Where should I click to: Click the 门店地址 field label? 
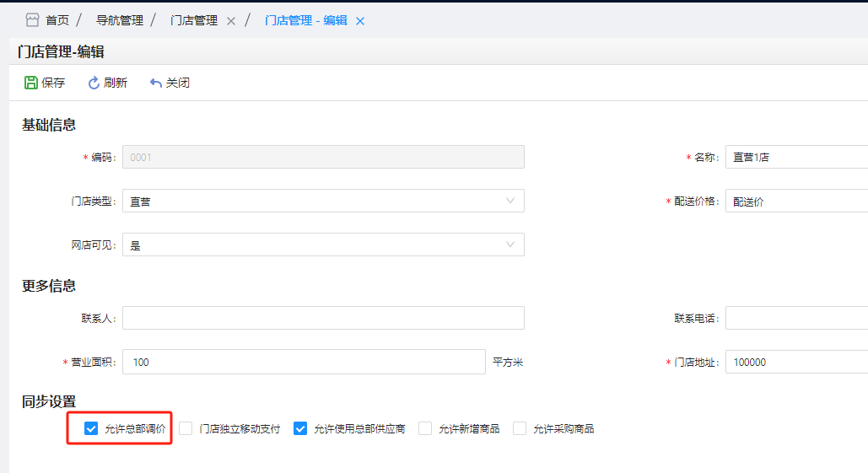[x=697, y=363]
